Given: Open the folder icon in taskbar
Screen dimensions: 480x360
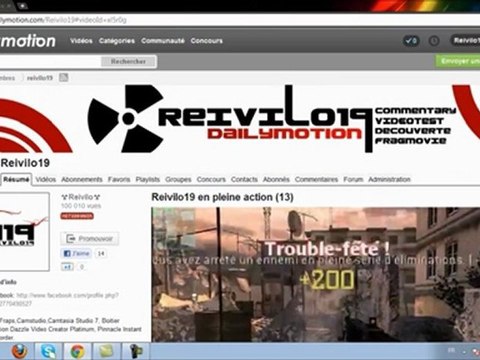Looking at the screenshot, I should point(106,351).
